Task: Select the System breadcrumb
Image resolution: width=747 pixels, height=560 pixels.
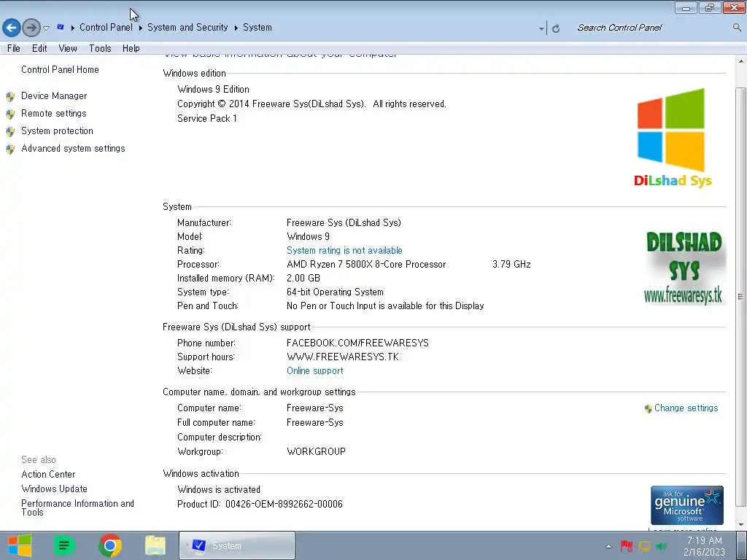Action: pyautogui.click(x=258, y=27)
